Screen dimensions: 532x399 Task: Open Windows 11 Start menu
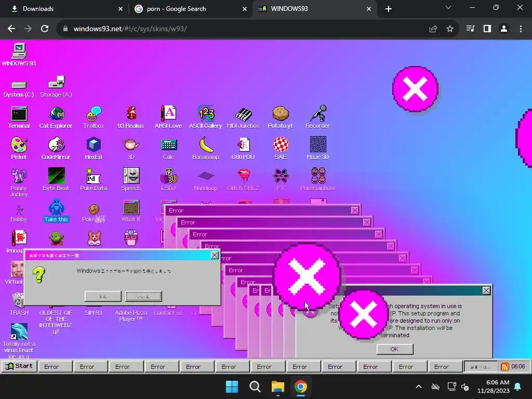232,387
